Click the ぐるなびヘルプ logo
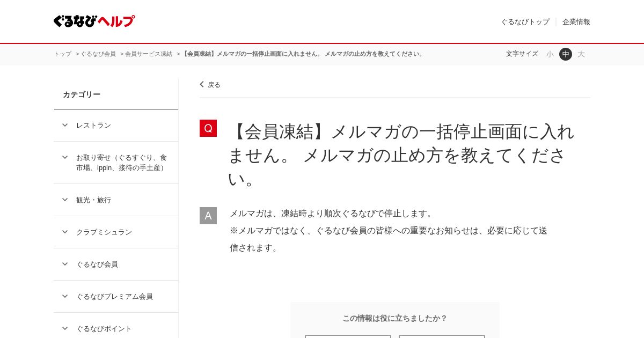This screenshot has height=338, width=644. [94, 21]
